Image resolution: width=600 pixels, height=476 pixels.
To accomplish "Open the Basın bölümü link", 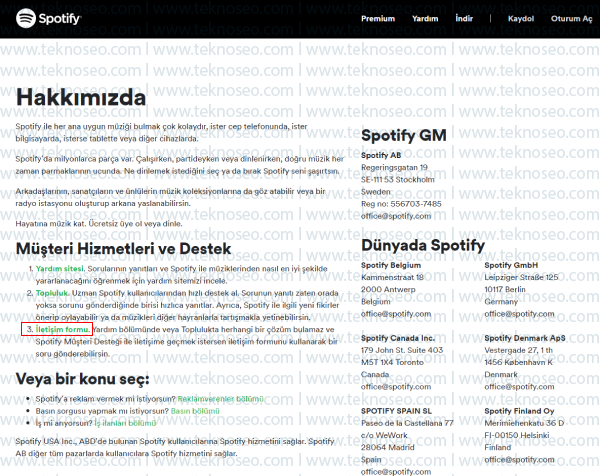I will tap(195, 411).
